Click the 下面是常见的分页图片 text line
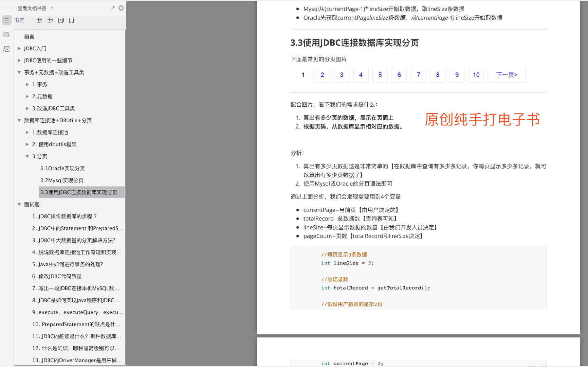 318,59
